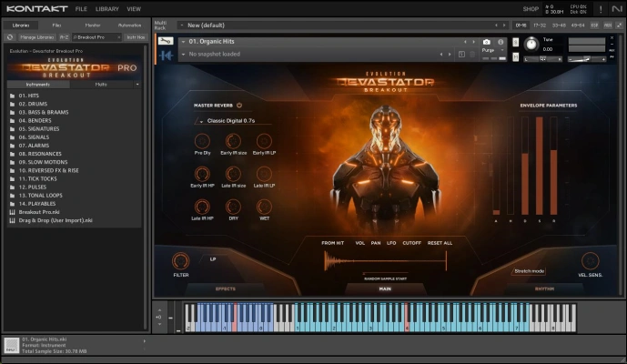627x364 pixels.
Task: Click the delete snapshot trash icon
Action: click(x=472, y=54)
